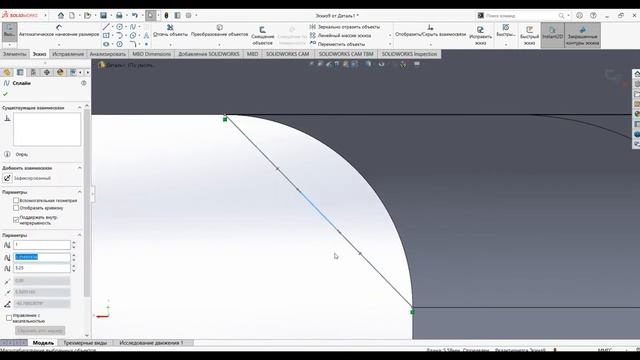This screenshot has width=640, height=360.
Task: Select the Sketch Fillet tool
Action: pyautogui.click(x=133, y=44)
